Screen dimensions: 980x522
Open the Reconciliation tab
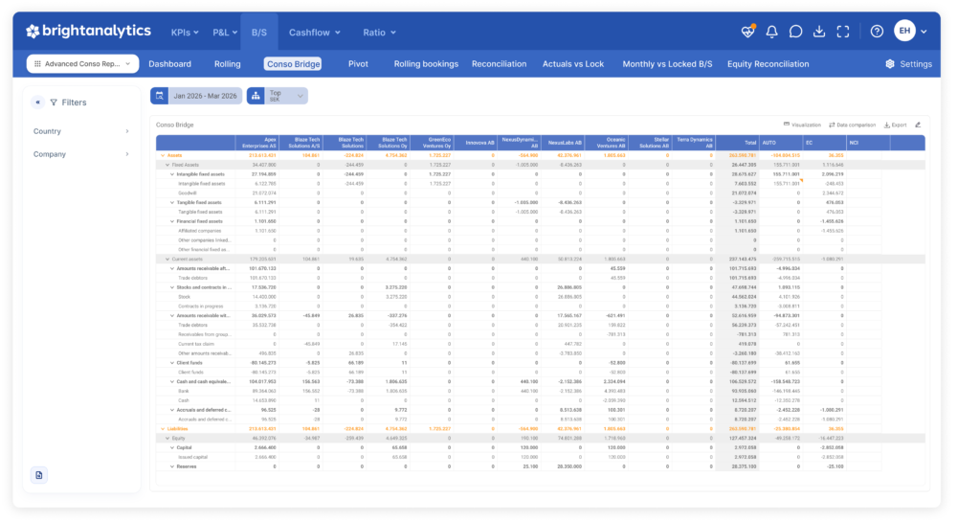click(499, 64)
